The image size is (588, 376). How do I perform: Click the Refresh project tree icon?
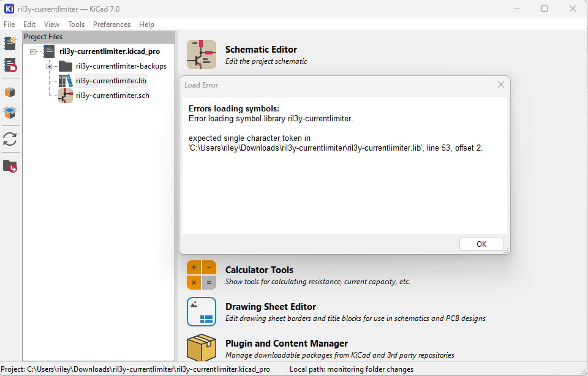coord(10,139)
